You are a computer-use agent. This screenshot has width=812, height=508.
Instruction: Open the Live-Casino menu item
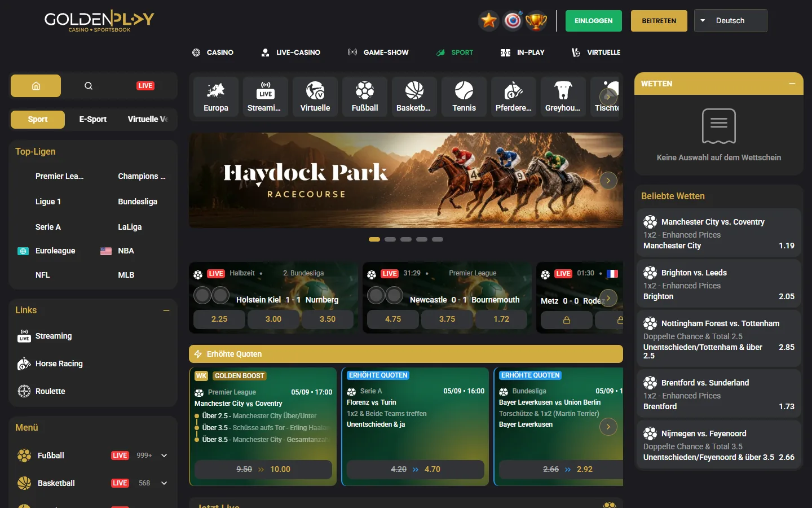290,52
